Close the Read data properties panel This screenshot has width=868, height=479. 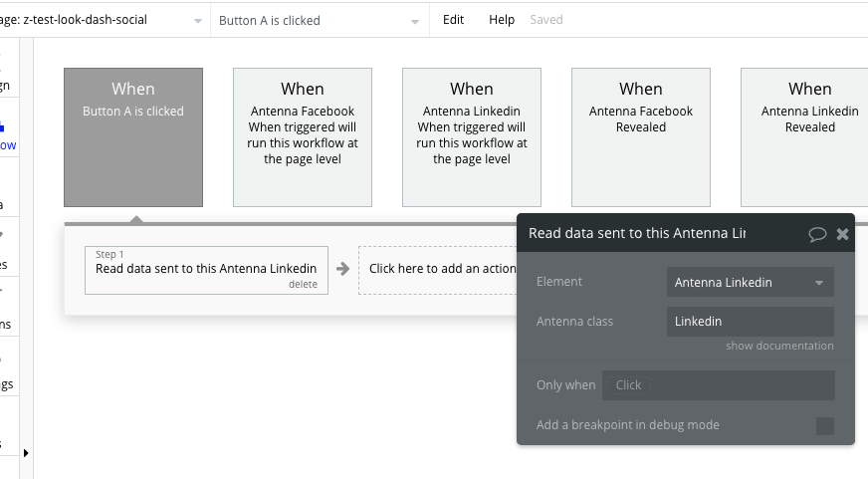point(842,234)
